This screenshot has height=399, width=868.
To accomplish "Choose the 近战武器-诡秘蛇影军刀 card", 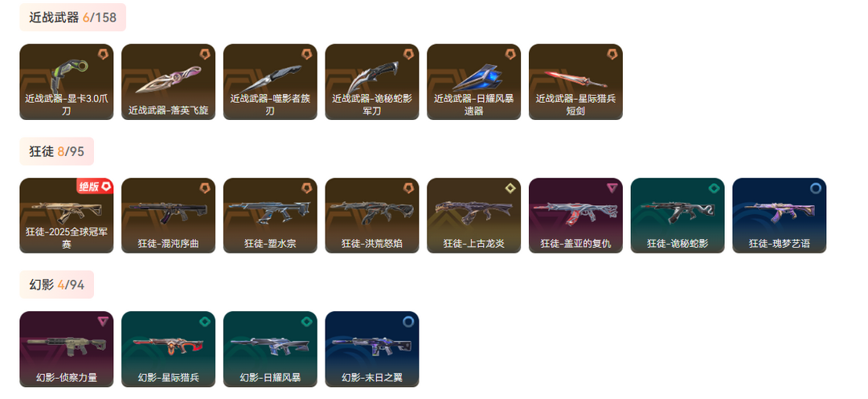I will click(372, 82).
